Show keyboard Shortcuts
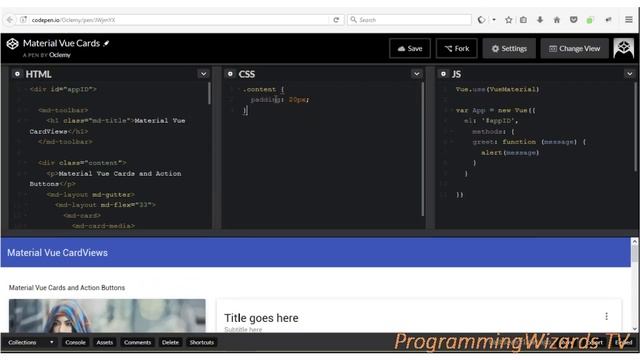640x360 pixels. (202, 342)
